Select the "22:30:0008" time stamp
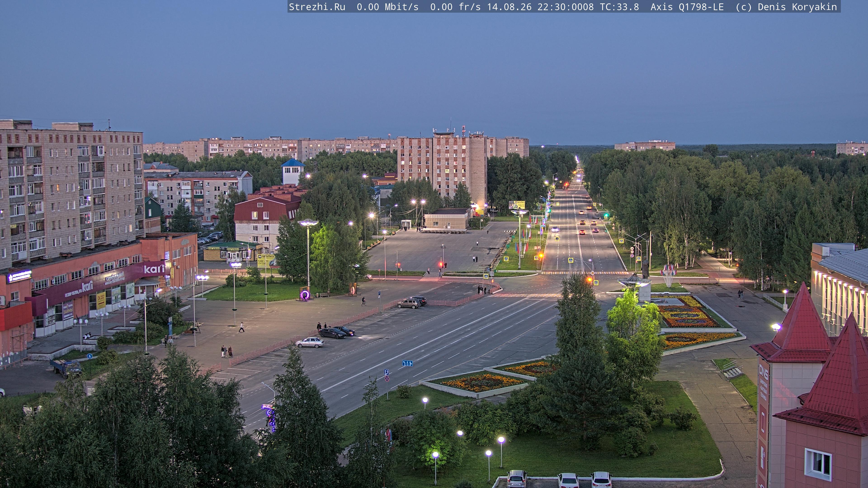Screen dimensions: 868x488 coord(565,7)
